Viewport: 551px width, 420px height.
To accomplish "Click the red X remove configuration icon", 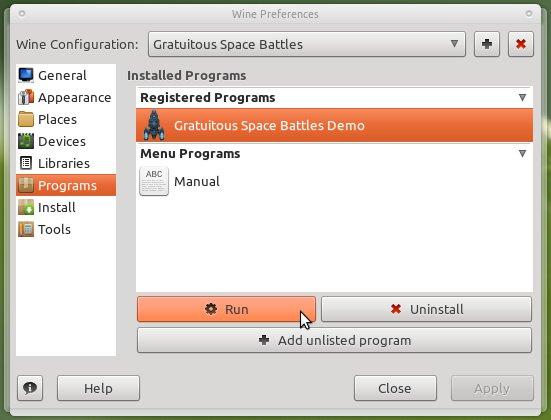I will (x=521, y=44).
